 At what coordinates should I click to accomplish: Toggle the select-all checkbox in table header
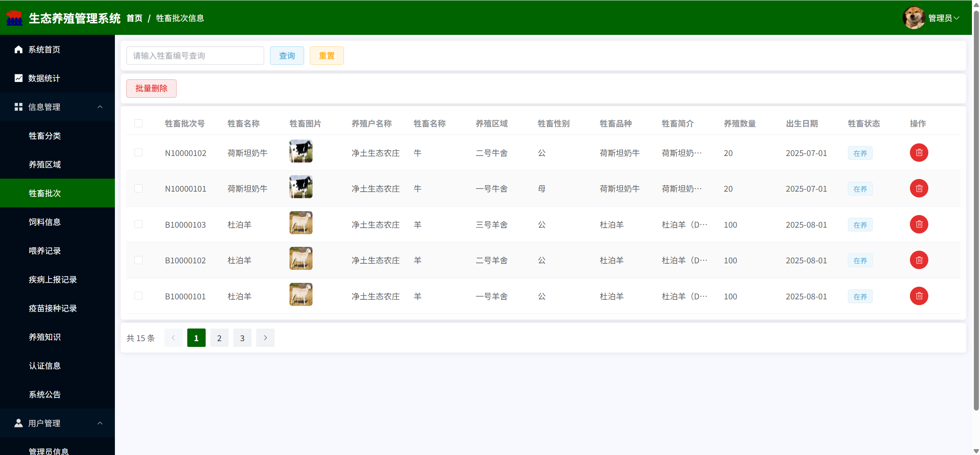click(138, 123)
